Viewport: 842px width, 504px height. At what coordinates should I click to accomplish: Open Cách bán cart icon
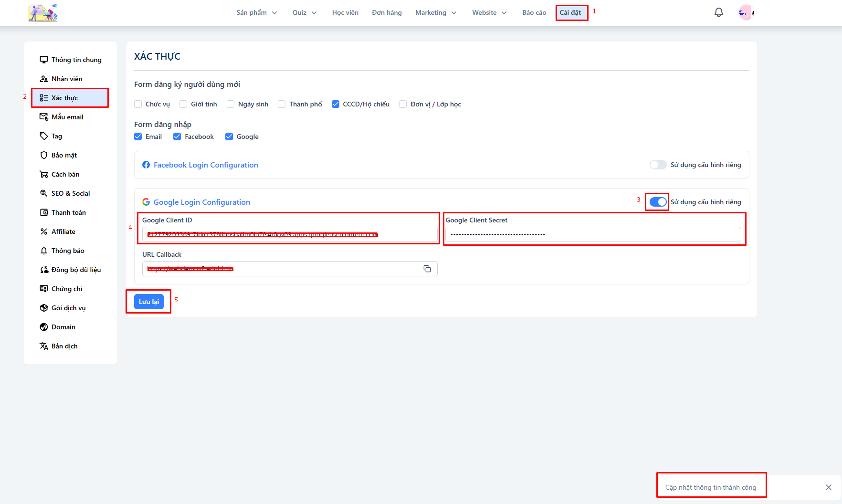(44, 174)
